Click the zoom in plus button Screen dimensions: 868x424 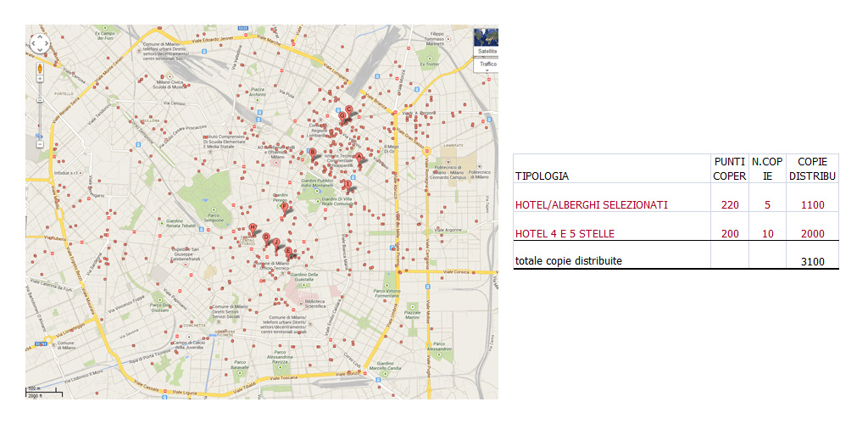(x=40, y=84)
